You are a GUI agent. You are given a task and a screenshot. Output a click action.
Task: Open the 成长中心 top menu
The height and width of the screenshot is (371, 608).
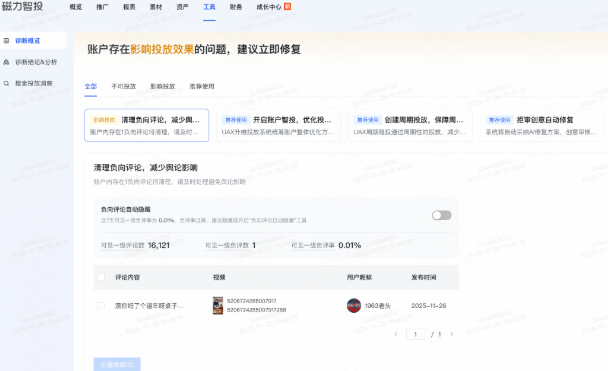pyautogui.click(x=269, y=7)
